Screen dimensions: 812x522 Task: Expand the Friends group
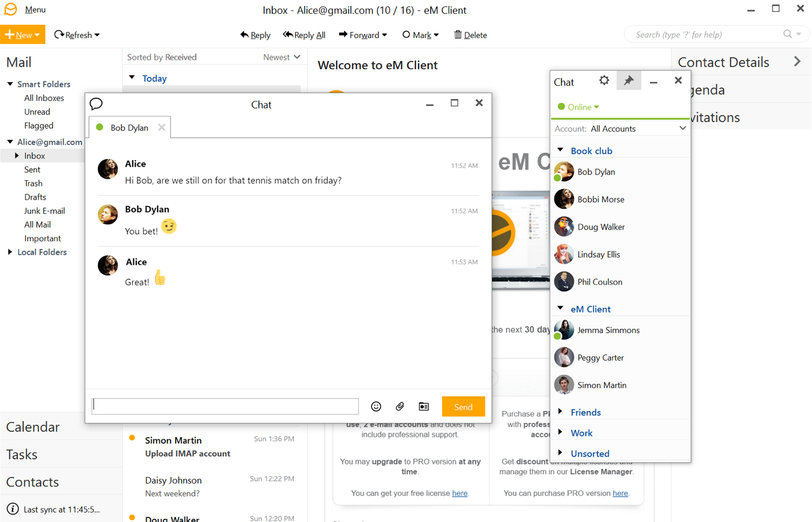point(560,411)
